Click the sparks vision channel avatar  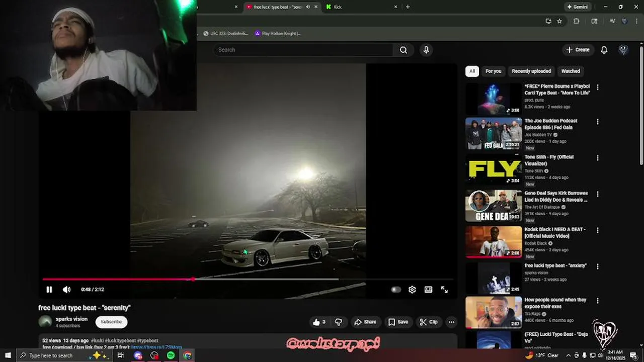point(45,321)
